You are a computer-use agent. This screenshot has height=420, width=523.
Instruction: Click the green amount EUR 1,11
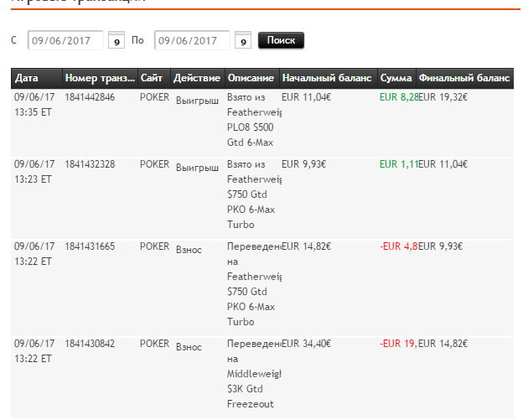coord(399,164)
